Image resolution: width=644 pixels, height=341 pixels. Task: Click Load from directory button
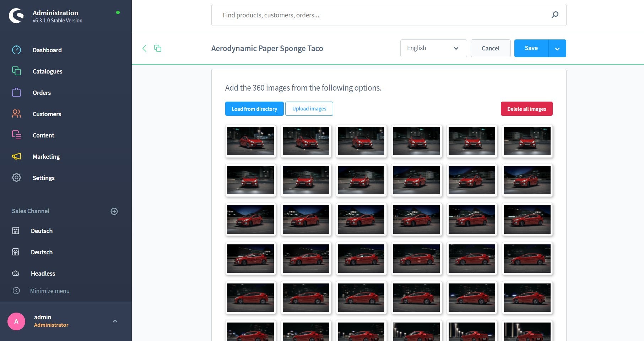pos(254,109)
